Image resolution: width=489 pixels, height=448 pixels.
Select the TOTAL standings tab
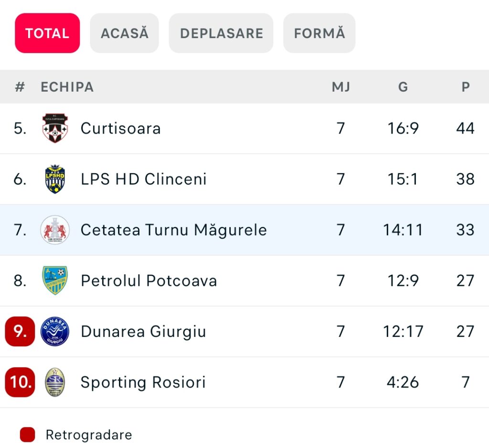pyautogui.click(x=47, y=33)
